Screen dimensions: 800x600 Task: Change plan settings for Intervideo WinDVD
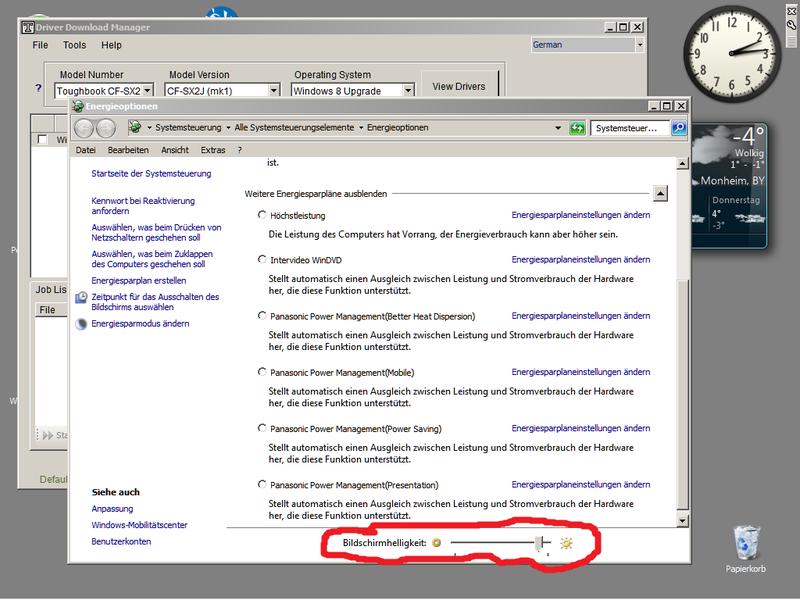pos(581,259)
